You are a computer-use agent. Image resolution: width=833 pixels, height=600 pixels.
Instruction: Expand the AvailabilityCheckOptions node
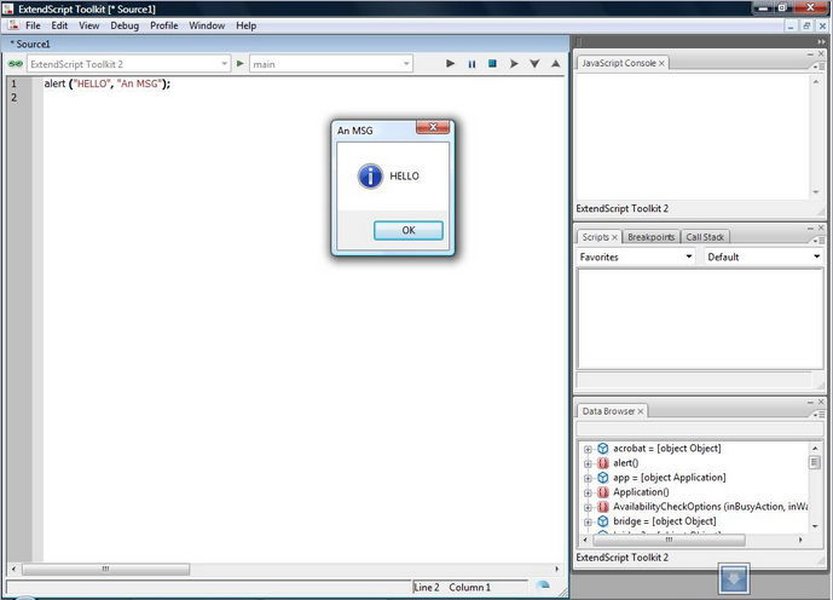(x=588, y=508)
